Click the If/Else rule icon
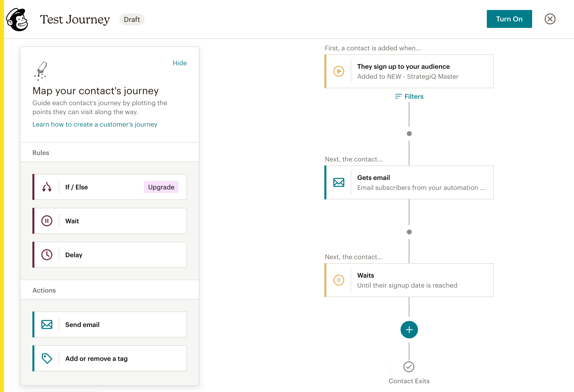Screen dimensions: 574x392 47,187
